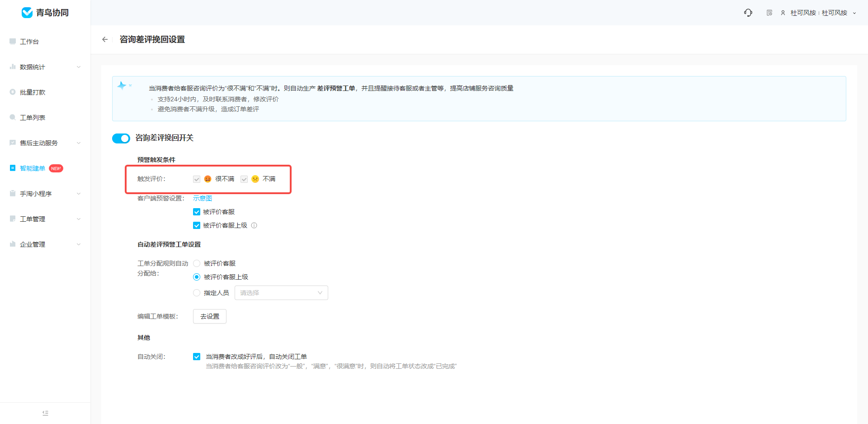Collapse the sidebar with bottom icon
The width and height of the screenshot is (868, 424).
(45, 413)
